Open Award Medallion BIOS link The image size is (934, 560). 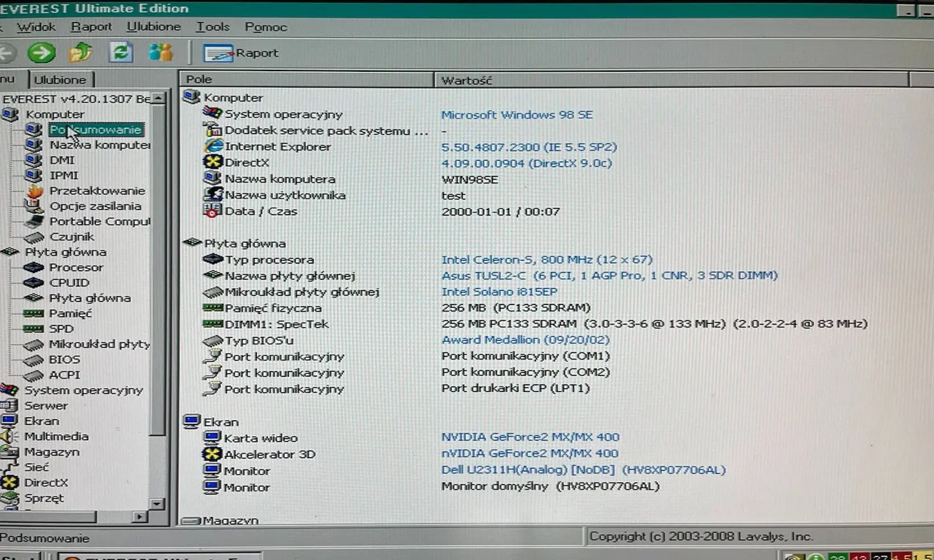(525, 340)
